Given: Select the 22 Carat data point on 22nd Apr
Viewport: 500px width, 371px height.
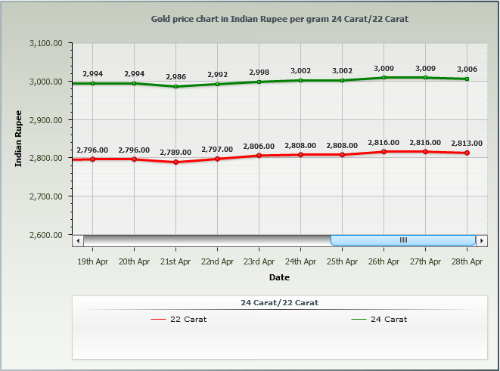Looking at the screenshot, I should click(217, 159).
